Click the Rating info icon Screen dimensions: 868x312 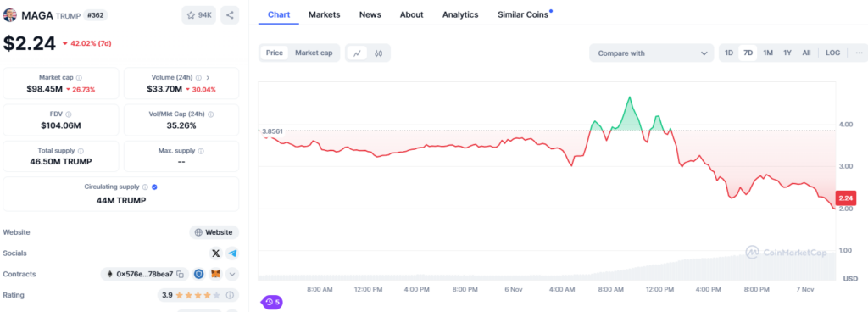230,295
